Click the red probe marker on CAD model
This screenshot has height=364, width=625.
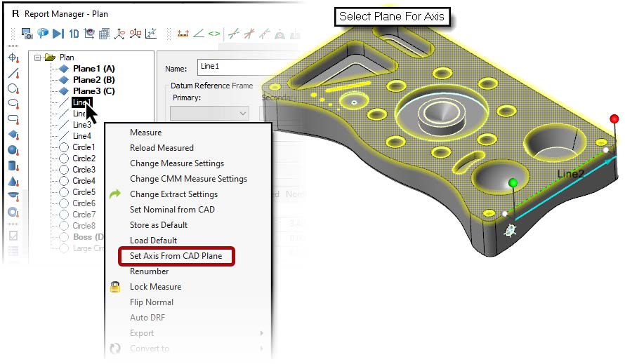[614, 119]
